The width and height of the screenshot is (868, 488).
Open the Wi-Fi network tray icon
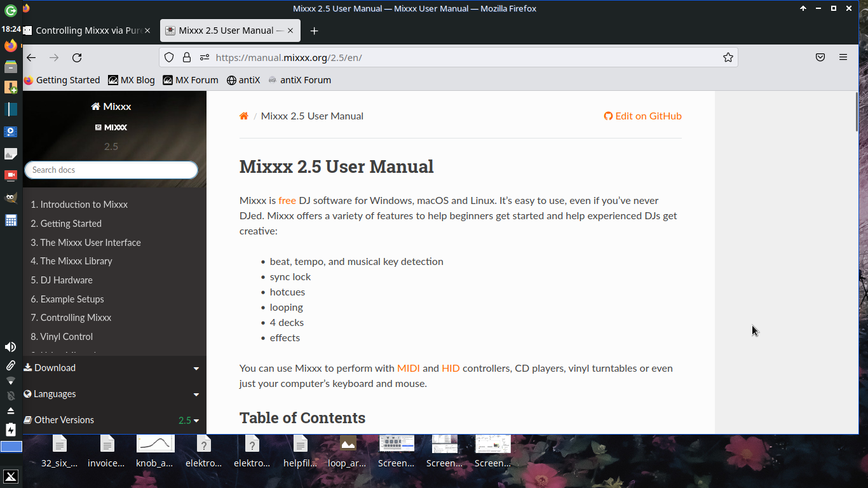(11, 381)
